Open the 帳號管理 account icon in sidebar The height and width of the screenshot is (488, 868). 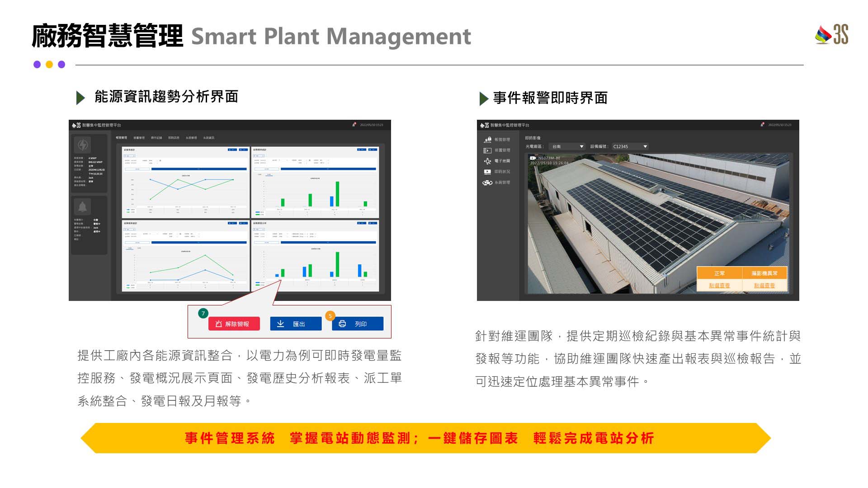click(x=488, y=139)
